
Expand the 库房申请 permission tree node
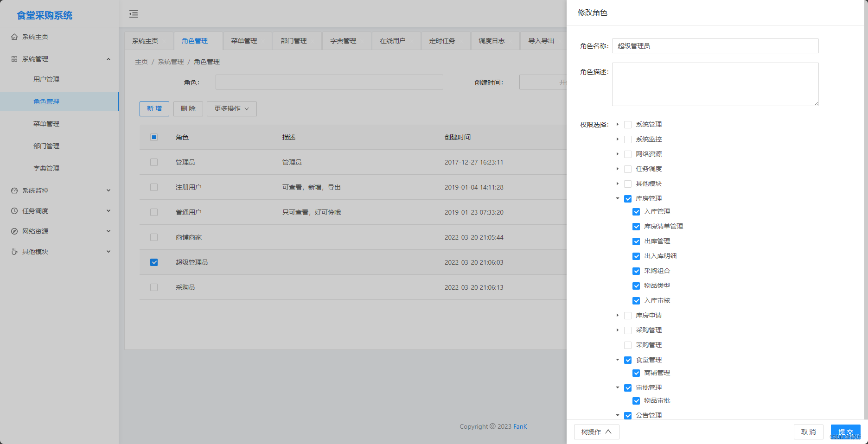point(618,315)
